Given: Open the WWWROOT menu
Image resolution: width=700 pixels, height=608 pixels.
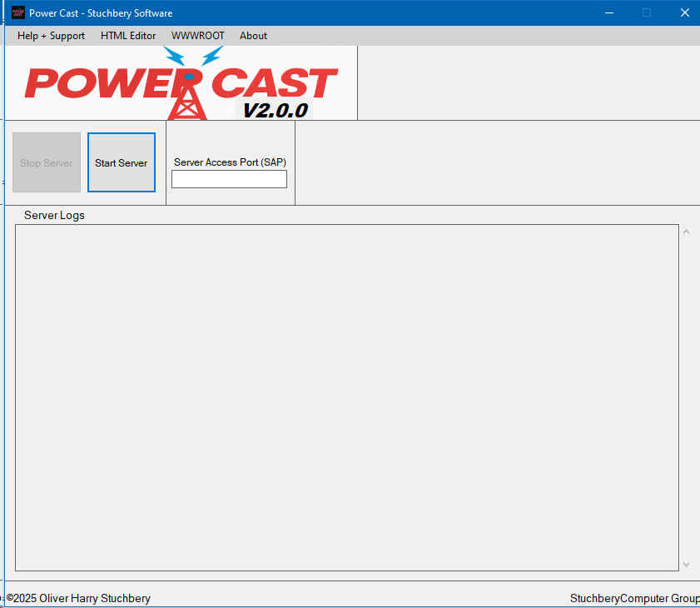Looking at the screenshot, I should click(x=198, y=36).
